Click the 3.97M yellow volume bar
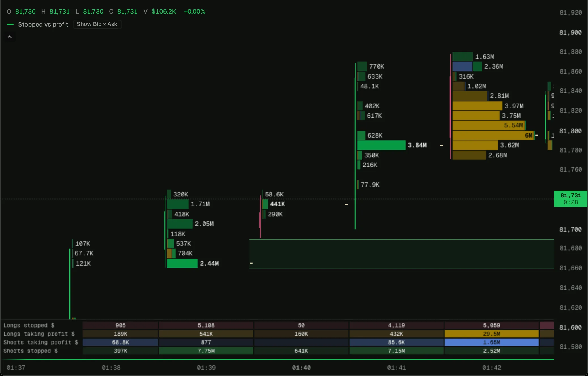Viewport: 588px width, 376px height. (477, 106)
